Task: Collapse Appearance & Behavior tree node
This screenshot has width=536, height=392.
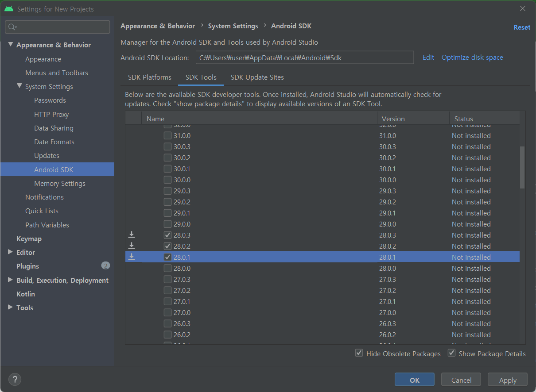Action: (10, 45)
